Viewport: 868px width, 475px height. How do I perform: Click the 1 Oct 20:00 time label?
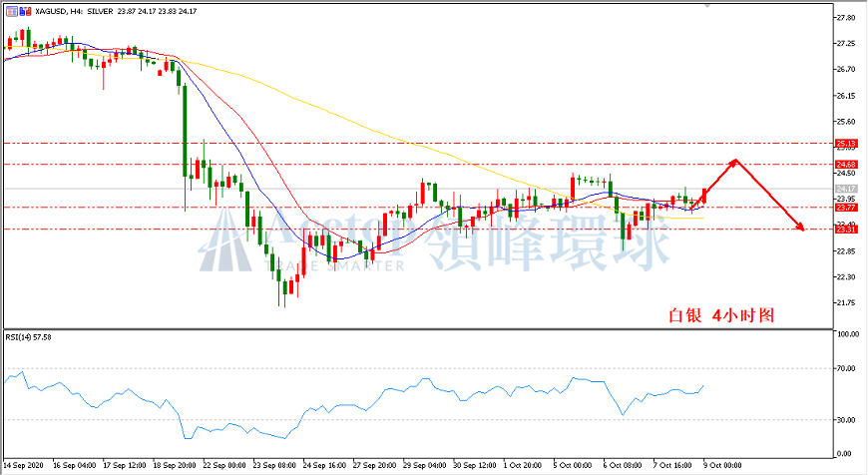tap(522, 465)
